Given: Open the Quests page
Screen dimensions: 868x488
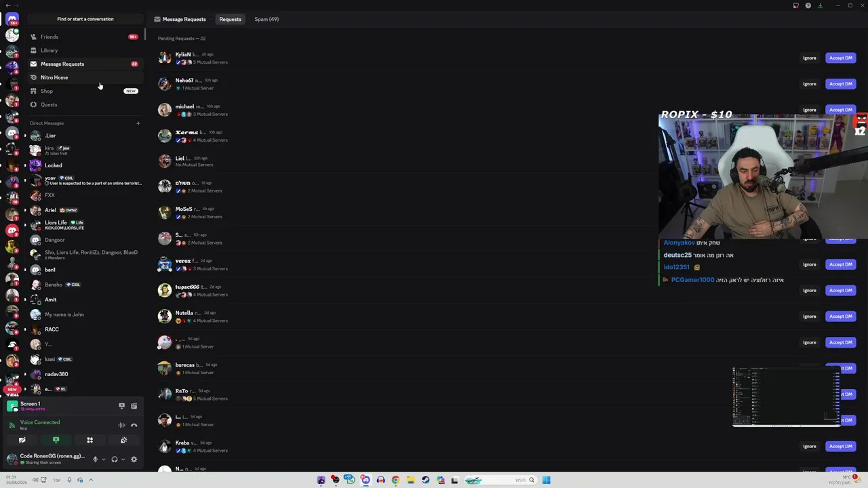Looking at the screenshot, I should tap(85, 104).
